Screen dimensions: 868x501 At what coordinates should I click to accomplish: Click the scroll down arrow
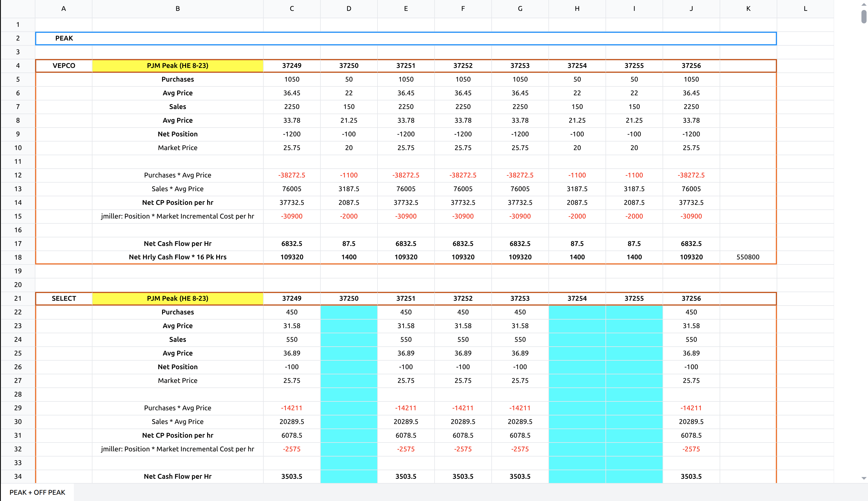(x=863, y=478)
